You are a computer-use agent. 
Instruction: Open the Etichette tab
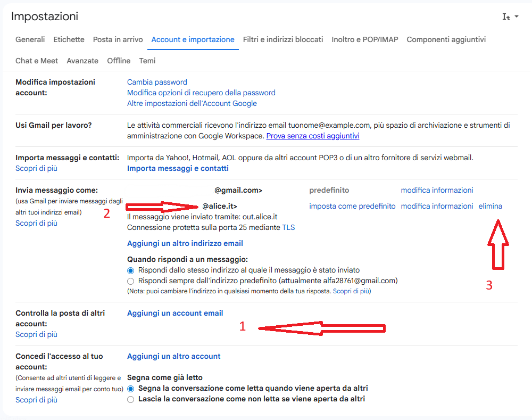pyautogui.click(x=69, y=39)
